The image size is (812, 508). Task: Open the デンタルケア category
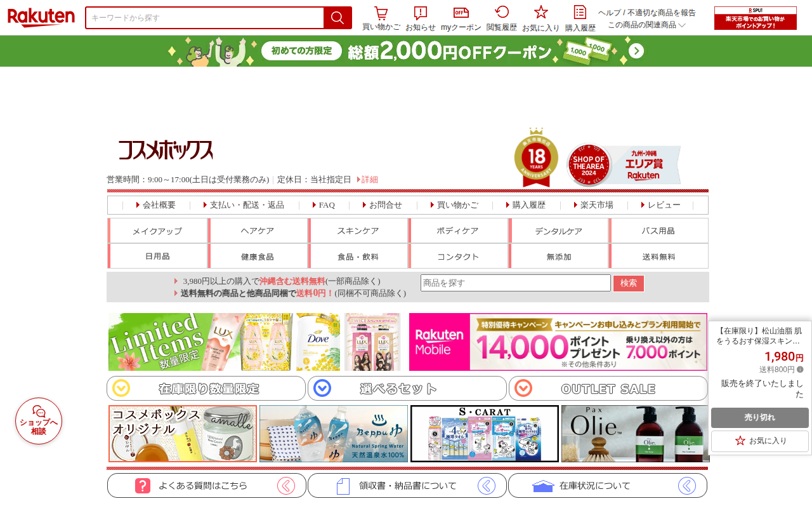pyautogui.click(x=558, y=231)
